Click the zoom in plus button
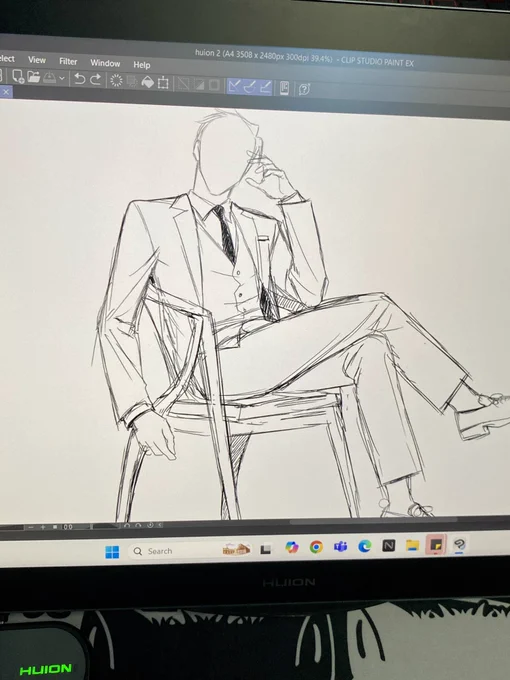Image resolution: width=510 pixels, height=680 pixels. coord(42,527)
